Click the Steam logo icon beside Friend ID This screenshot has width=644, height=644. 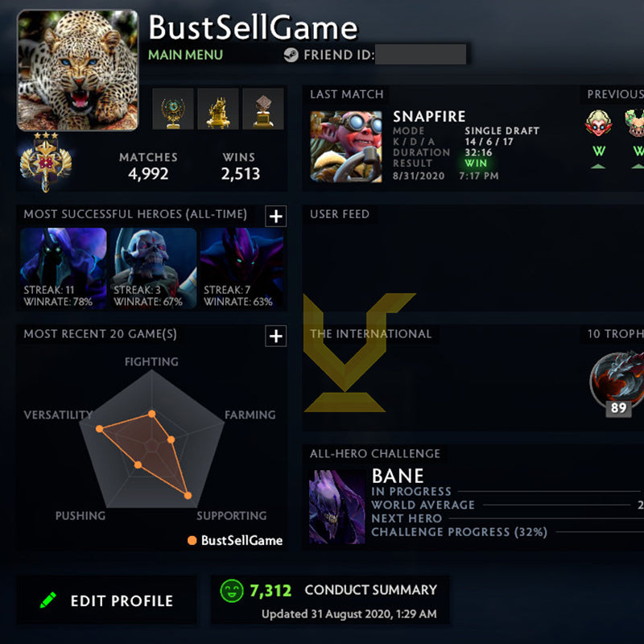(x=291, y=55)
